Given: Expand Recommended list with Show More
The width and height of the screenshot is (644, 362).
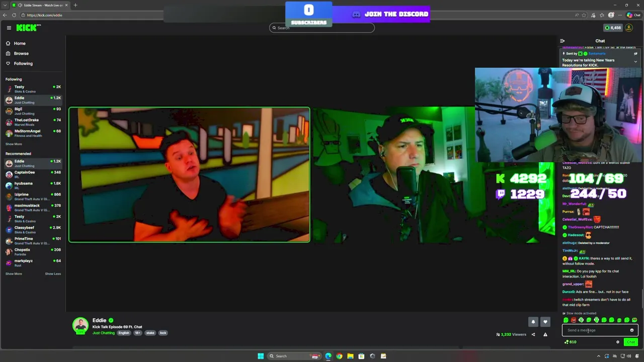Looking at the screenshot, I should pos(14,274).
